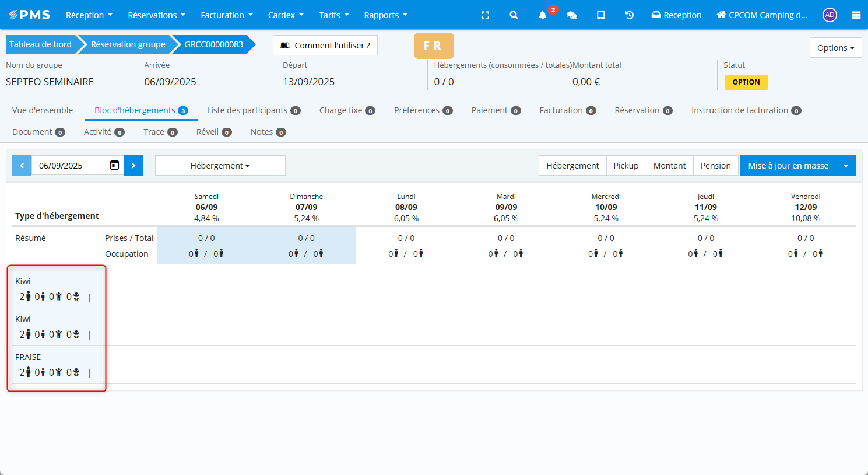Click the AD user avatar

[x=830, y=15]
